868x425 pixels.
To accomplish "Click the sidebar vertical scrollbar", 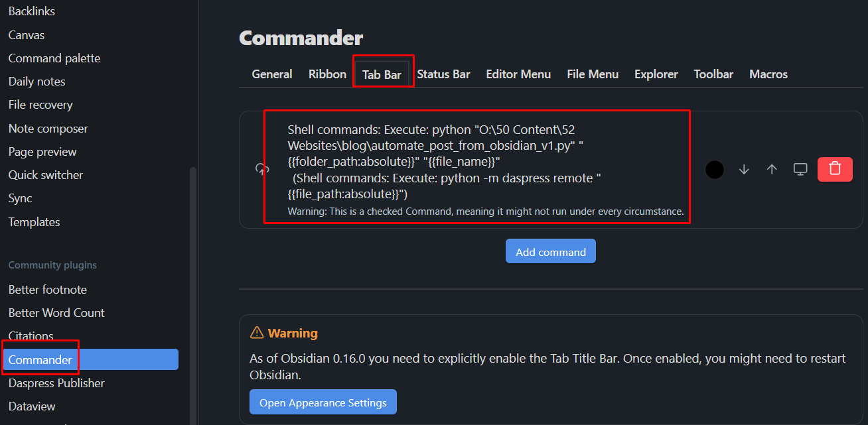I will 193,295.
